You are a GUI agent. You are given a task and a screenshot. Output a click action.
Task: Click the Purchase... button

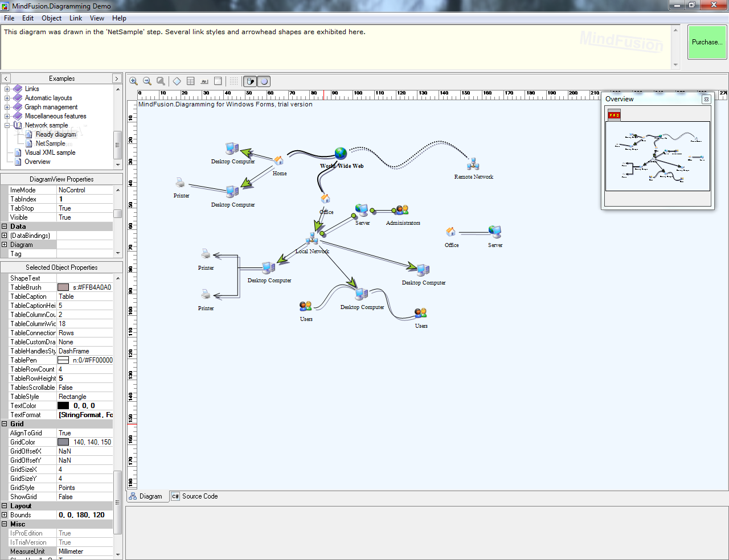pyautogui.click(x=707, y=42)
